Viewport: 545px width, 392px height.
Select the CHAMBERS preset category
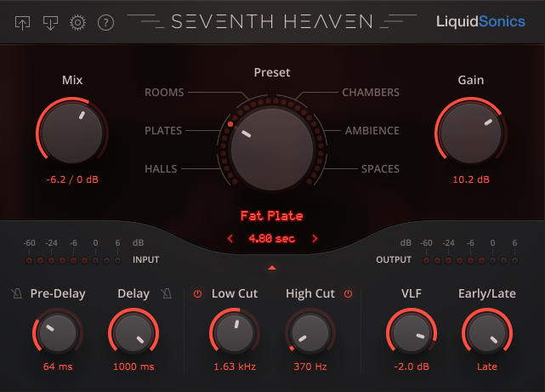coord(371,93)
